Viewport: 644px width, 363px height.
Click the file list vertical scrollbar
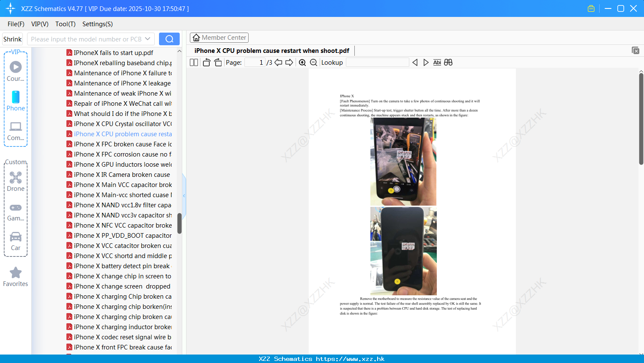click(179, 223)
